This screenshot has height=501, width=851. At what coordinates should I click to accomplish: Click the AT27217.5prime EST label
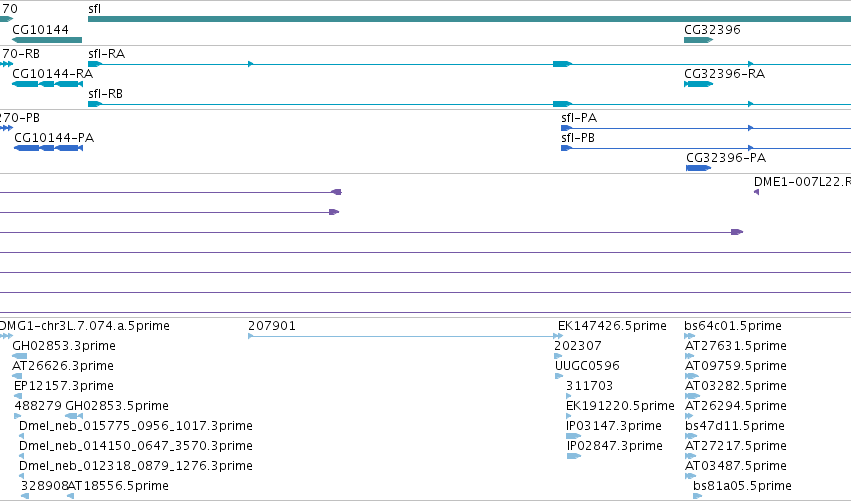click(736, 446)
